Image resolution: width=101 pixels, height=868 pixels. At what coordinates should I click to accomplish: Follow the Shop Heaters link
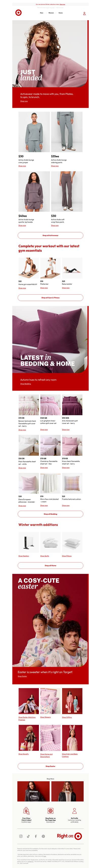point(23,556)
